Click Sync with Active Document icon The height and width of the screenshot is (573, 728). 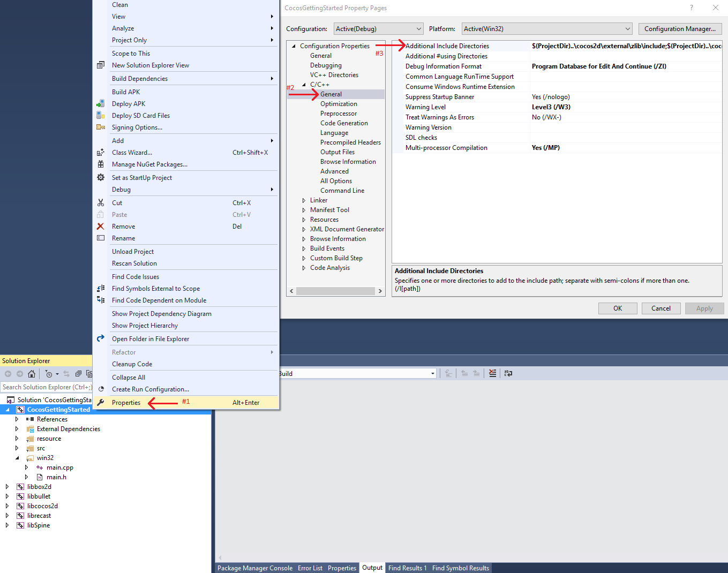pos(66,374)
